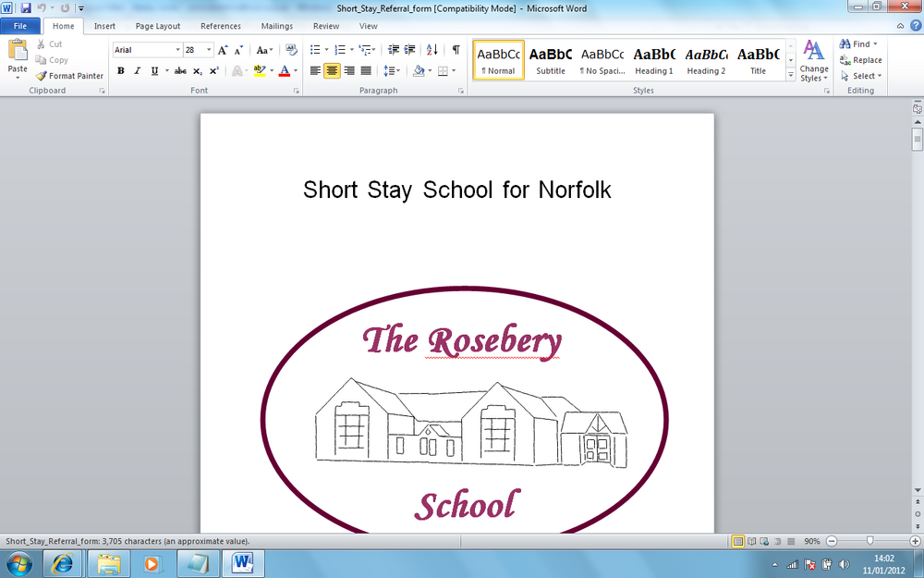Click the Change Styles button
924x578 pixels.
tap(814, 60)
